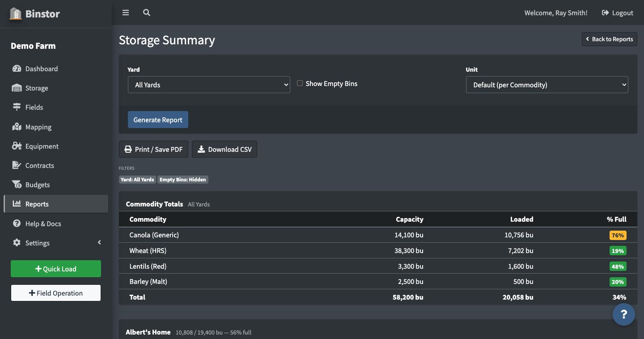Select Reports in sidebar
The height and width of the screenshot is (339, 644).
point(56,204)
